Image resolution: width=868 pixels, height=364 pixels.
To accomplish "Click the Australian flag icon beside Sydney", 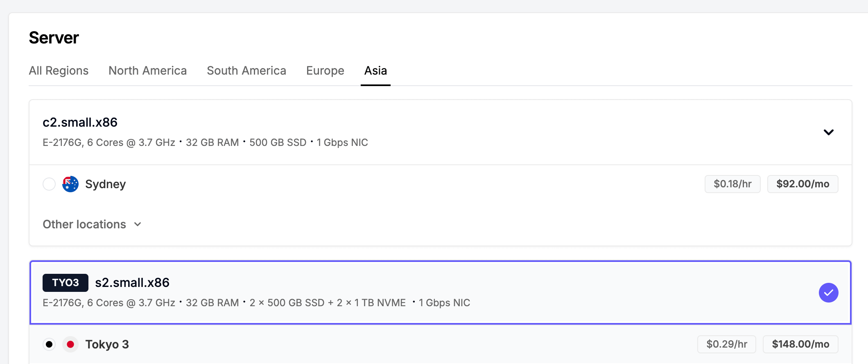I will [x=70, y=184].
